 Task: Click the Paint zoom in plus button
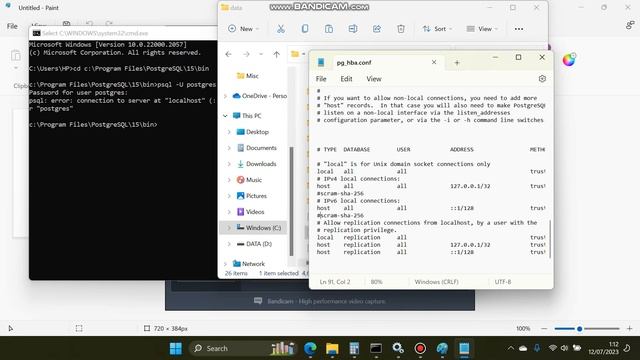point(629,329)
